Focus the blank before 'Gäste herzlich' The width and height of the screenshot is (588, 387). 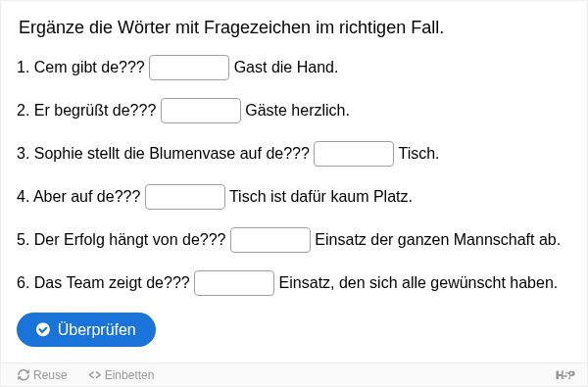tap(201, 111)
